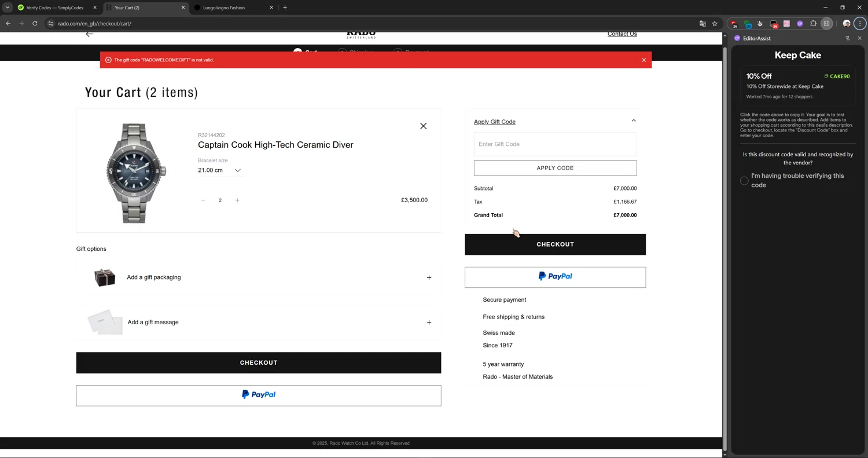Click the 10% Off deal heading
Viewport: 868px width, 458px height.
pos(759,76)
